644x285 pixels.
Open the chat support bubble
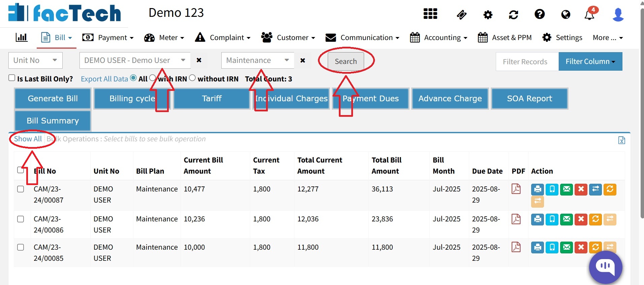point(605,267)
